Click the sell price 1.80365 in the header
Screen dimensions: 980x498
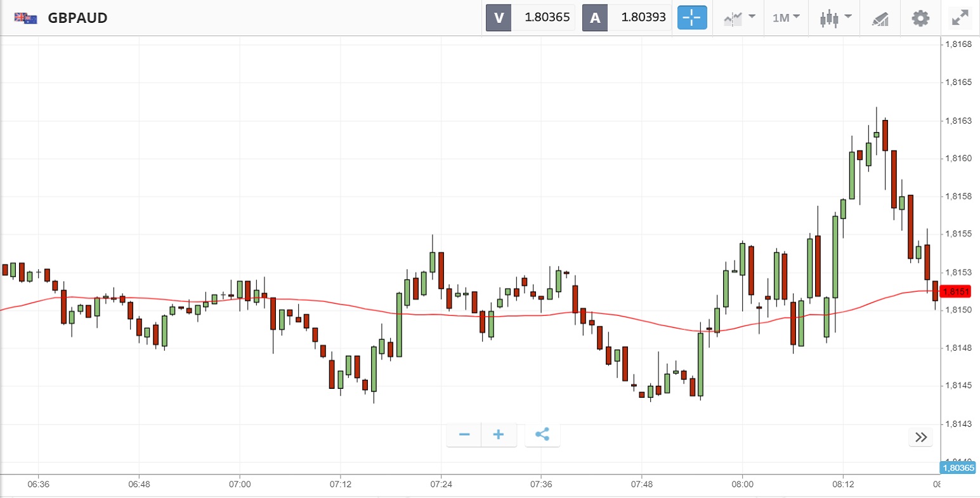point(547,18)
